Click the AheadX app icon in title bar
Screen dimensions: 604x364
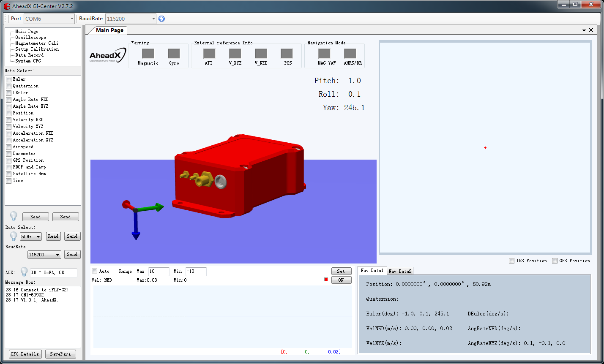pos(7,6)
